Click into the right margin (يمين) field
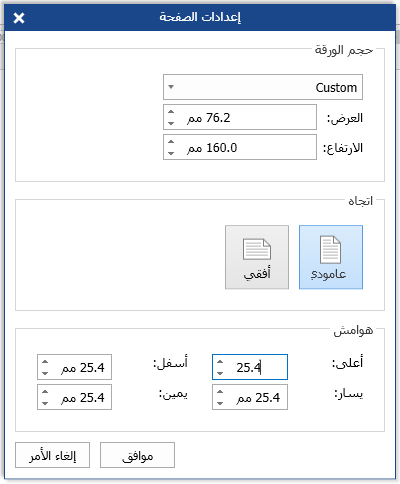400x484 pixels. tap(74, 397)
